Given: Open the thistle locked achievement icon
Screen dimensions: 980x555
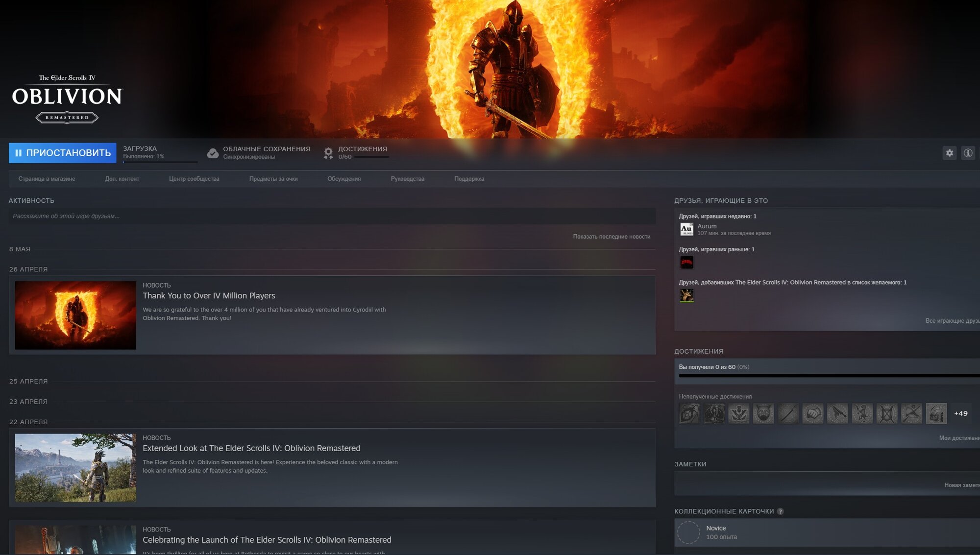Looking at the screenshot, I should tap(738, 413).
